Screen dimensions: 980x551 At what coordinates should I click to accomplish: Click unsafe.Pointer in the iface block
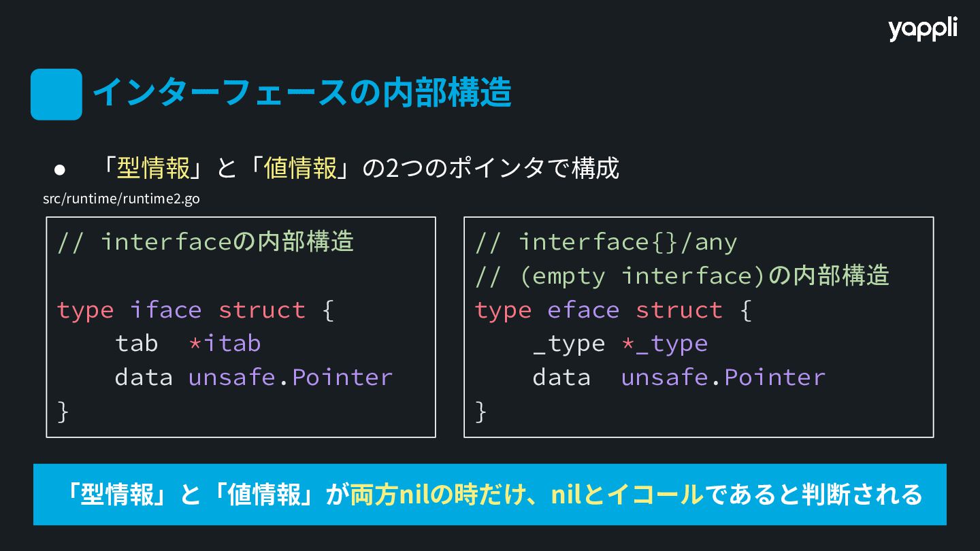click(x=291, y=377)
